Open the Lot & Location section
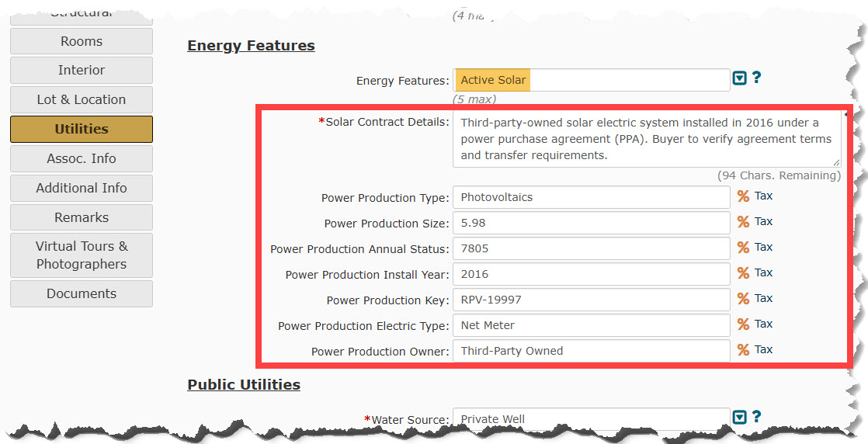 pyautogui.click(x=82, y=99)
